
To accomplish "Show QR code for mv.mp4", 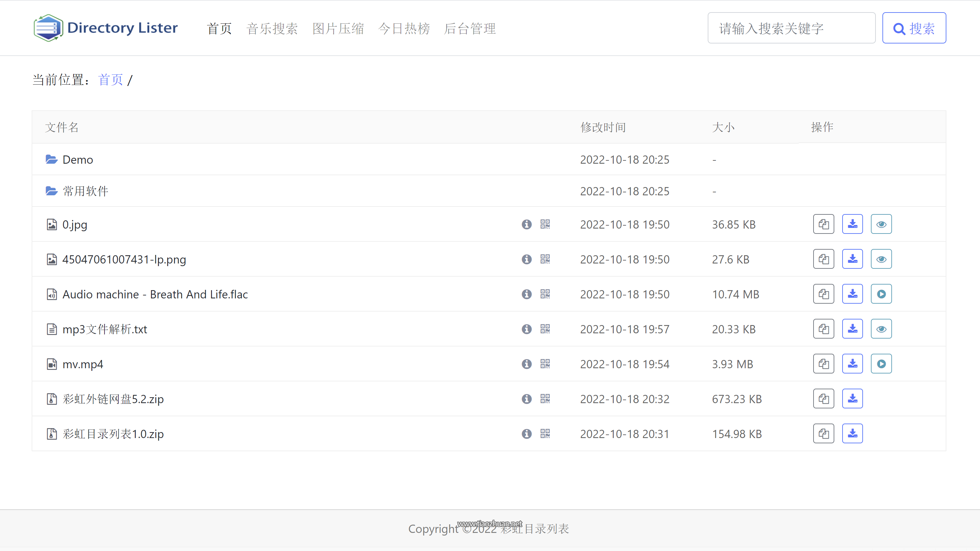I will [545, 364].
